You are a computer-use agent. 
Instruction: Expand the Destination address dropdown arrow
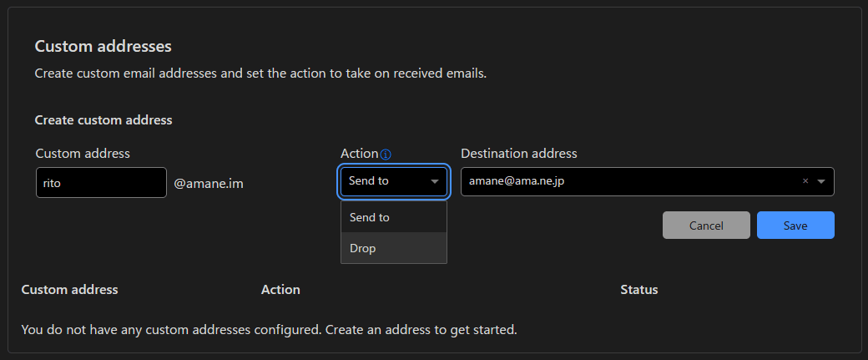821,181
